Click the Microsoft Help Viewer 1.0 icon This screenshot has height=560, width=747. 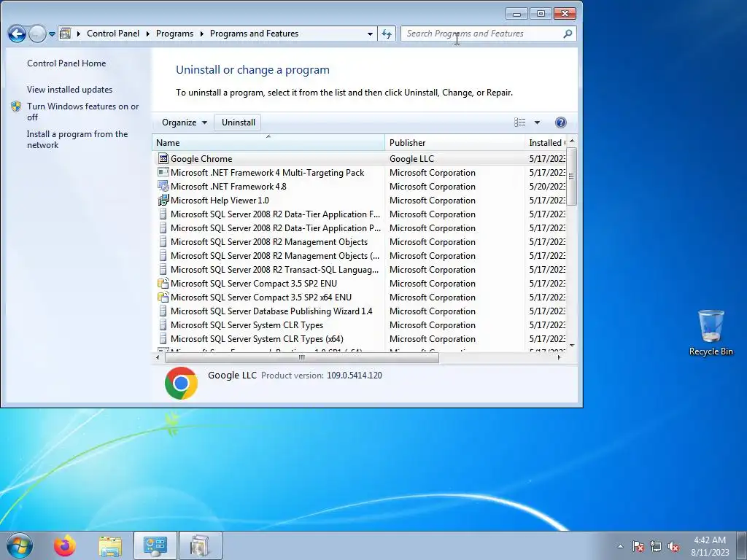tap(163, 200)
